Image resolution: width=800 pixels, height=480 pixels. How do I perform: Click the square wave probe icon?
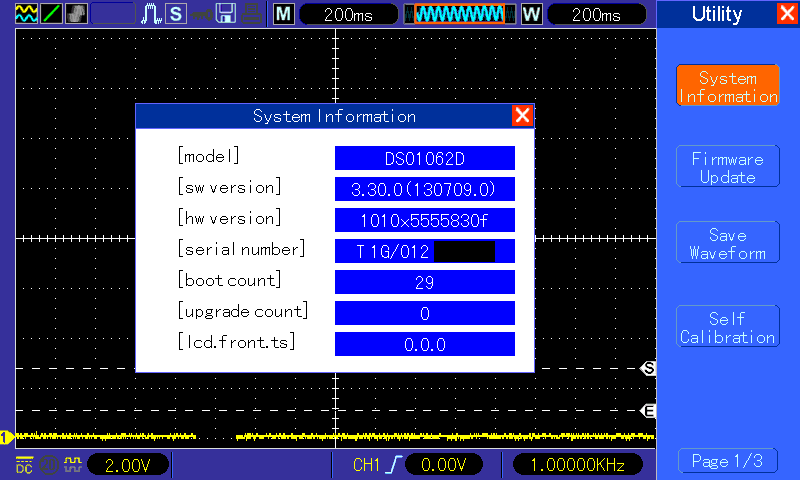[72, 464]
